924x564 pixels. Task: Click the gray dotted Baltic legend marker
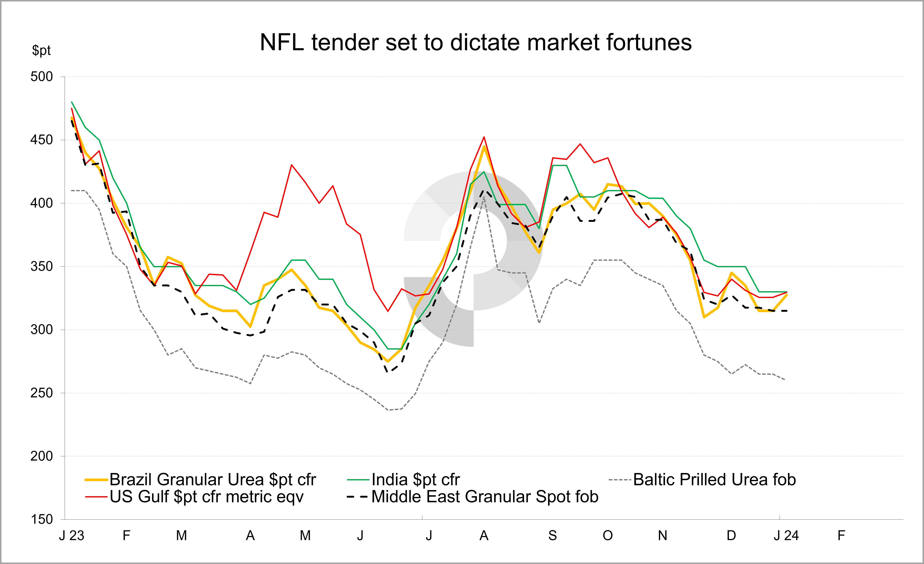pos(620,479)
